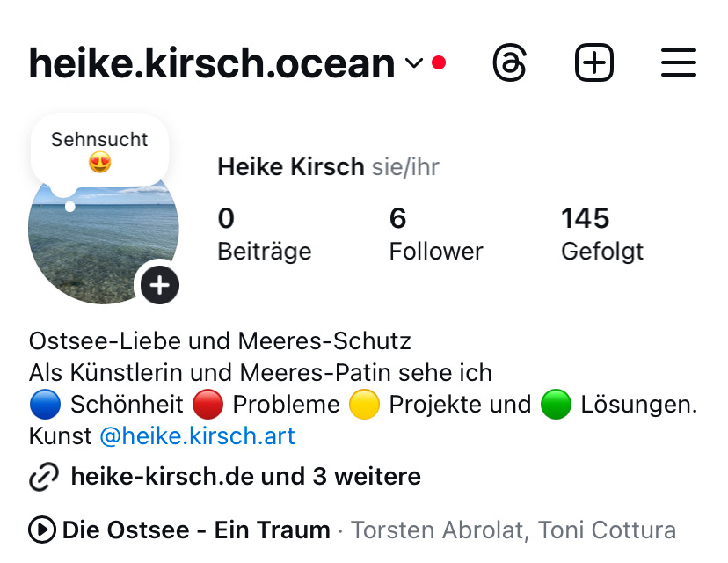Open Die Ostsee - Ein Traum song
Screen dimensions: 728x563
pyautogui.click(x=196, y=530)
